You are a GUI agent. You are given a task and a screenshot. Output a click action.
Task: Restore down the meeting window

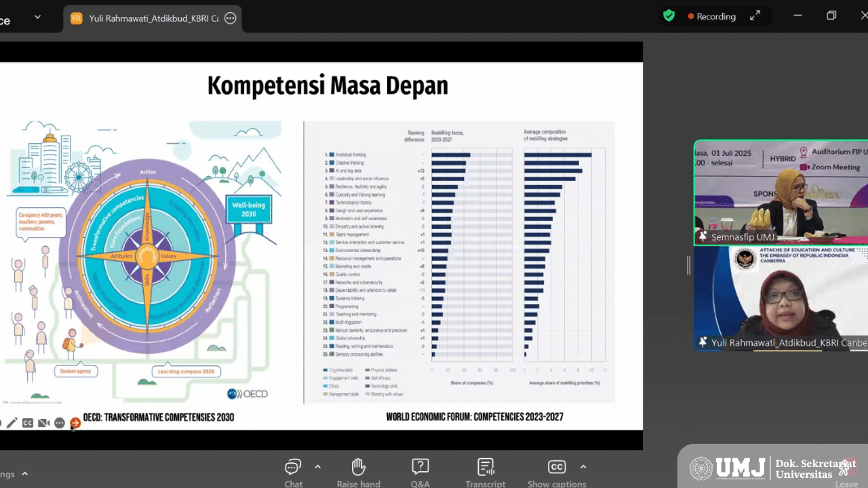pos(831,16)
